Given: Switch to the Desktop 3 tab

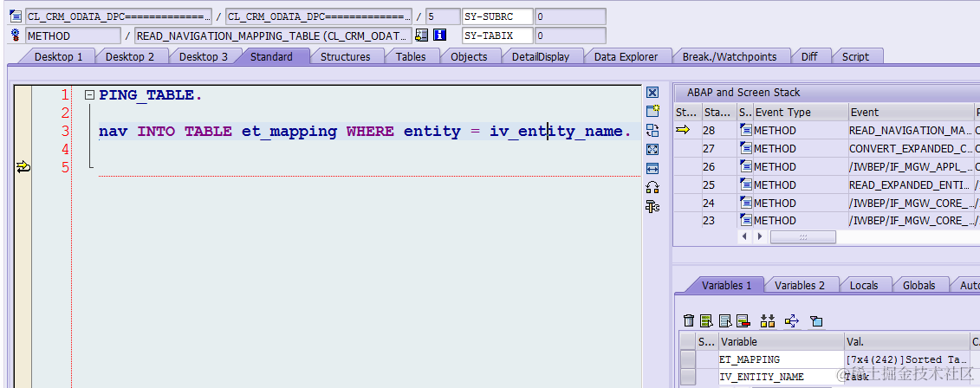Looking at the screenshot, I should tap(203, 56).
